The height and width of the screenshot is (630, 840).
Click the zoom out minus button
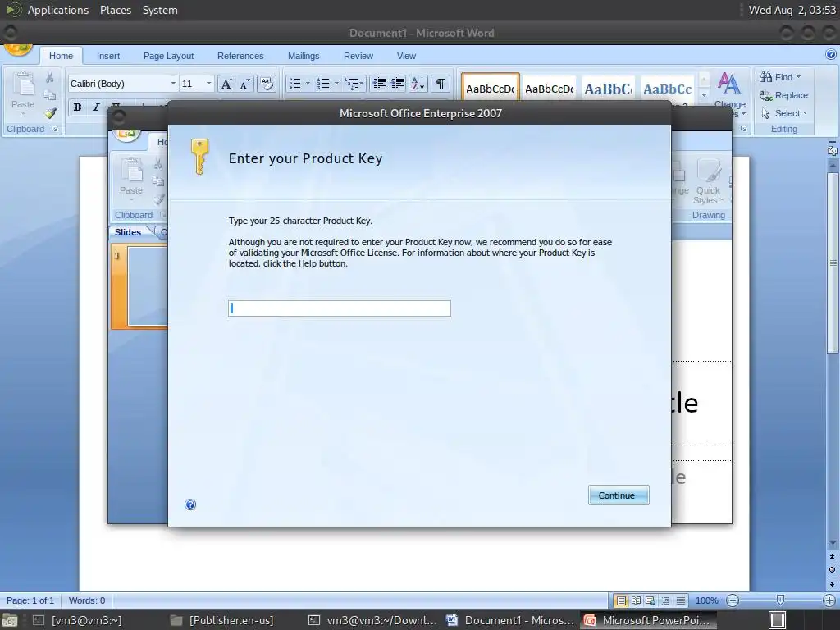click(x=733, y=600)
